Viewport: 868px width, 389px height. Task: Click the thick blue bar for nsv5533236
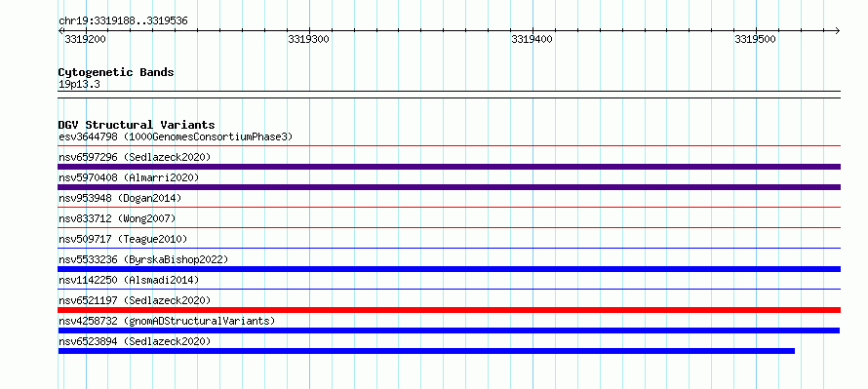pyautogui.click(x=449, y=269)
